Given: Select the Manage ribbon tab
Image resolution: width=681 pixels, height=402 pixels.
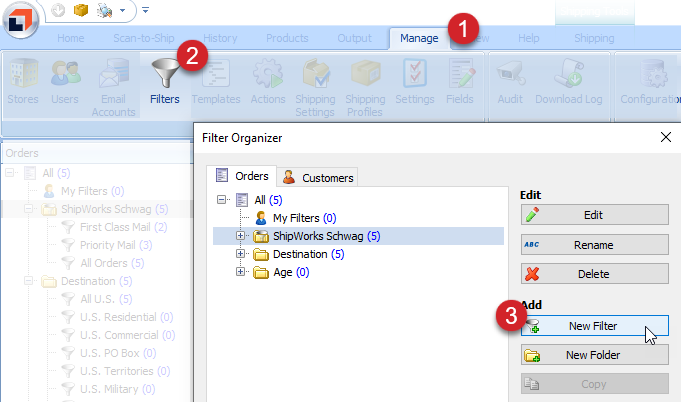Looking at the screenshot, I should click(x=419, y=38).
